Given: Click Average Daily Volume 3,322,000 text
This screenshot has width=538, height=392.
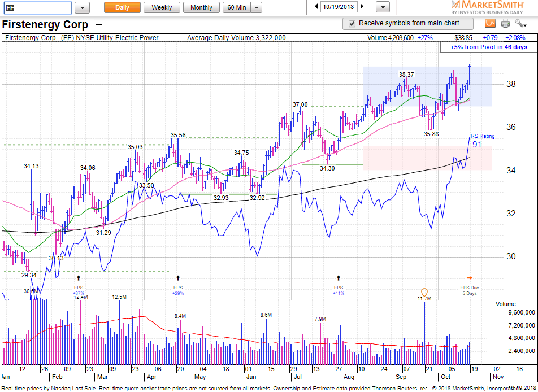Looking at the screenshot, I should tap(236, 38).
